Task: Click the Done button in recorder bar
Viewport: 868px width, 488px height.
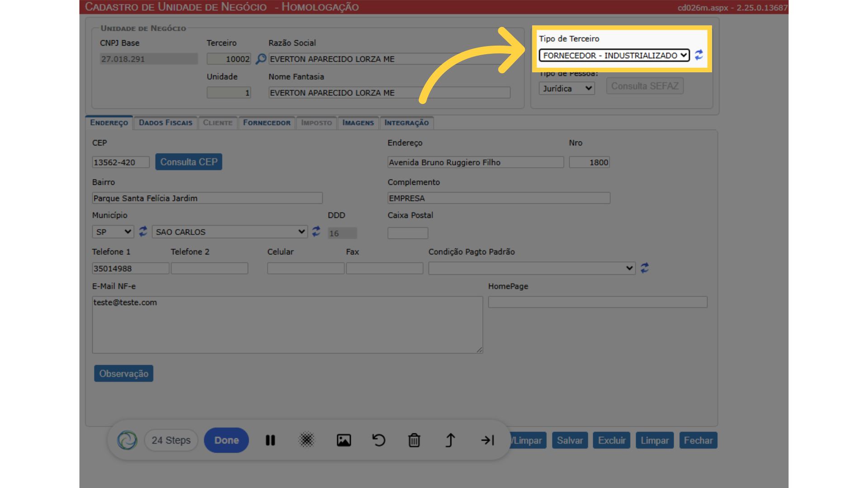Action: pos(226,440)
